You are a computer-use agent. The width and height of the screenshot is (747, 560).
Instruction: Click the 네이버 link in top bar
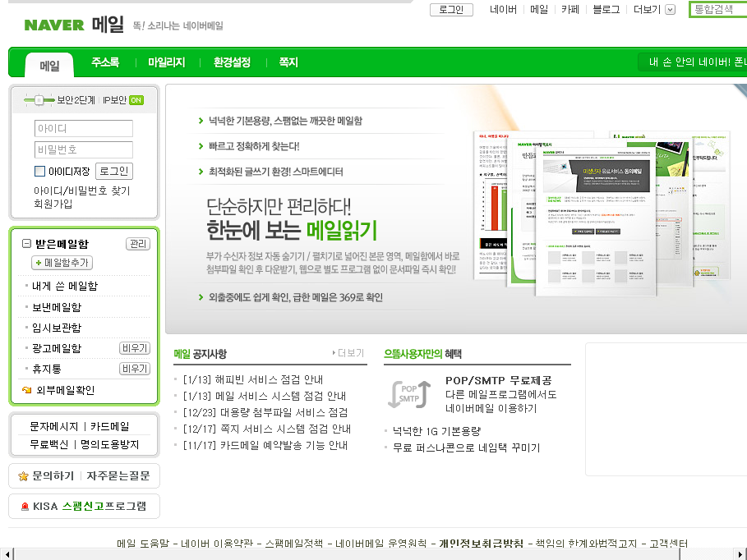coord(503,10)
